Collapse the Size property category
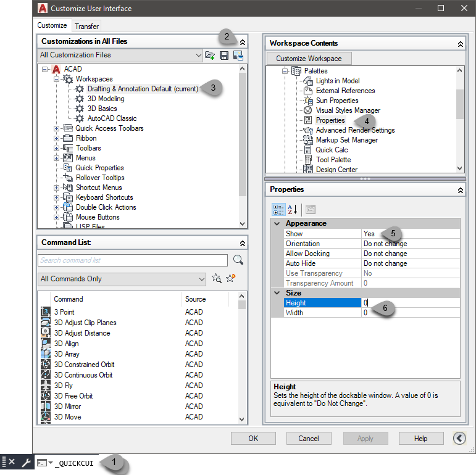The width and height of the screenshot is (476, 475). [x=277, y=293]
